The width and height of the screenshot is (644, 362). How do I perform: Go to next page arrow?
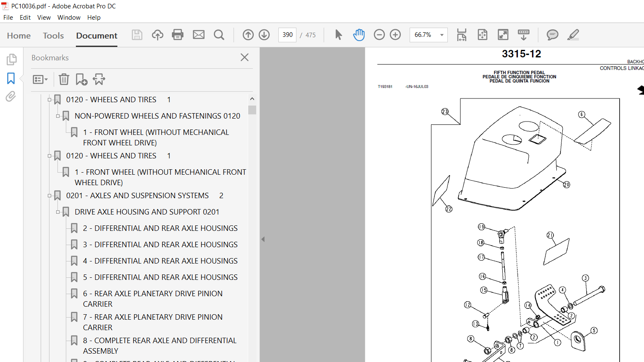point(264,35)
